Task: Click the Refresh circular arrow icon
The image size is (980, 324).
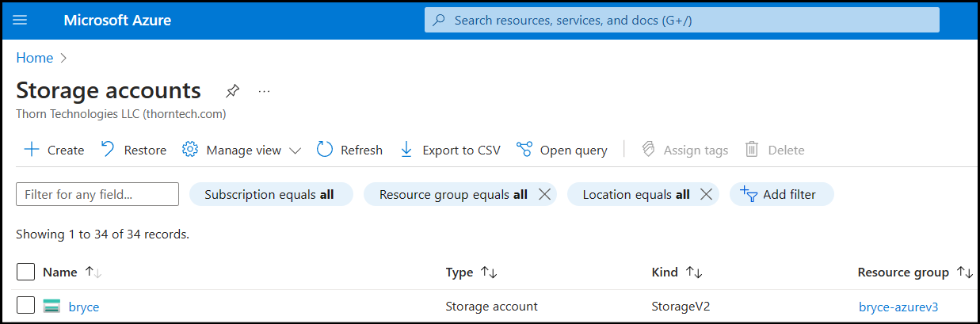Action: coord(324,149)
